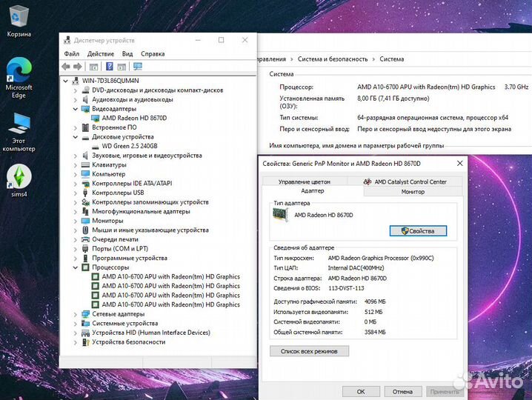Click Отмена in the properties dialog
532x400 pixels.
(x=403, y=392)
